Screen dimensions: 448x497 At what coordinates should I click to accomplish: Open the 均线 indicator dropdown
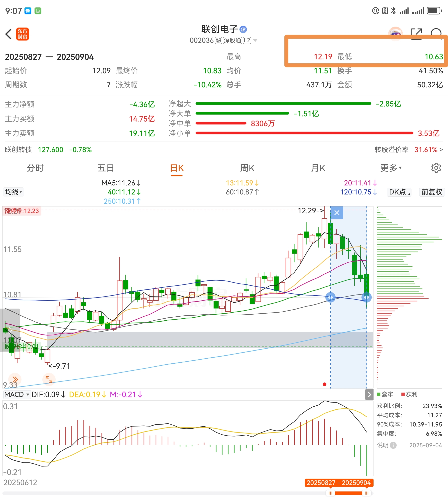coord(13,192)
